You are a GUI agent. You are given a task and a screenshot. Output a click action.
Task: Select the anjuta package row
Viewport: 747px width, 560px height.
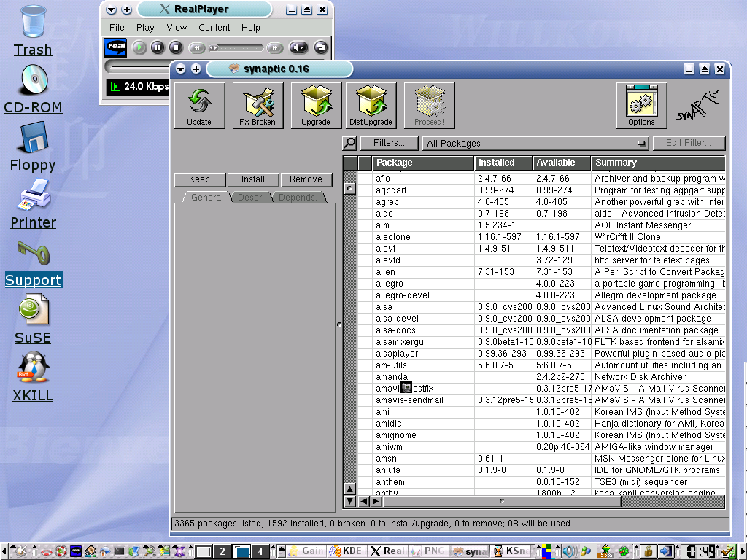541,470
